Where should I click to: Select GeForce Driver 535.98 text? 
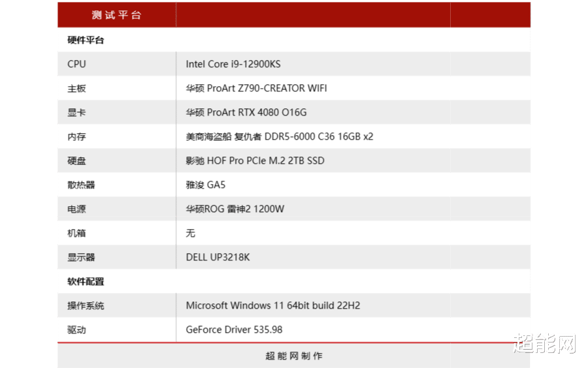click(234, 330)
